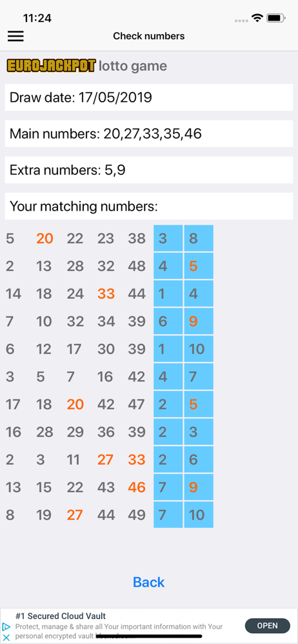This screenshot has width=298, height=644.
Task: Tap number 49 in last row
Action: click(x=137, y=515)
